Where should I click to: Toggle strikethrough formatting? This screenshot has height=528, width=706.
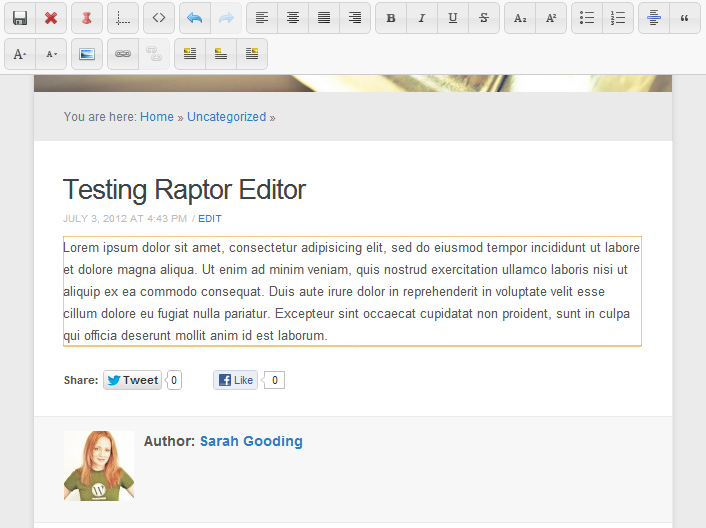[x=484, y=18]
